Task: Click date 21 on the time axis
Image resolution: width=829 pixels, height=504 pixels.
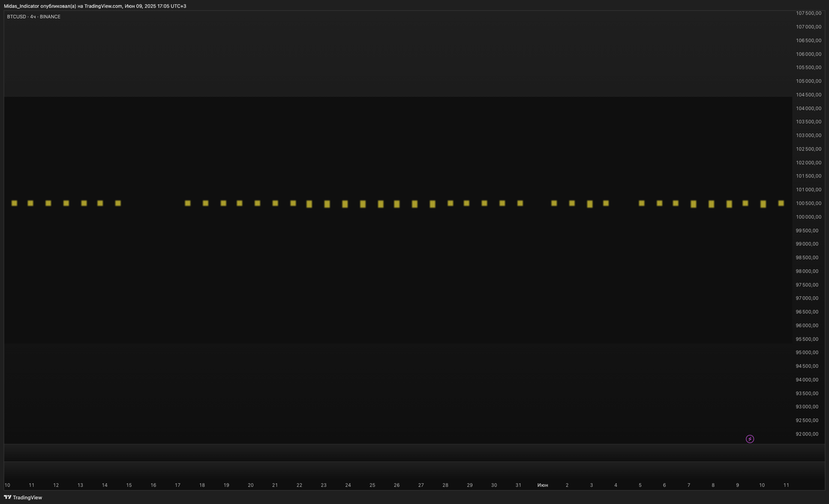Action: (x=275, y=485)
